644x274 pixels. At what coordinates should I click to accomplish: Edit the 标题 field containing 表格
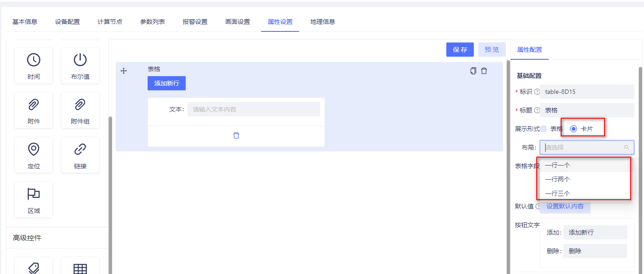(x=587, y=110)
